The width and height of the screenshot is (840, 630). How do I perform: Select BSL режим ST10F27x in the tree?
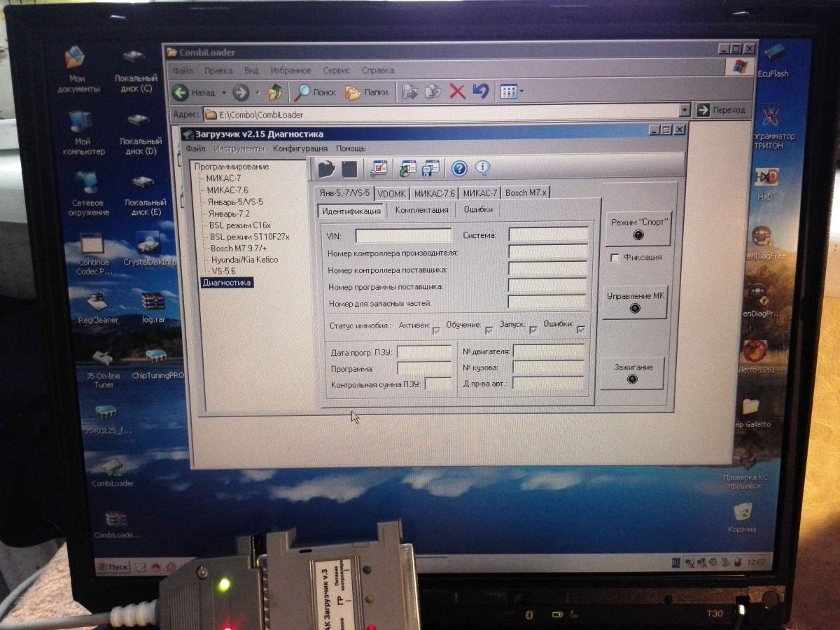tap(248, 237)
